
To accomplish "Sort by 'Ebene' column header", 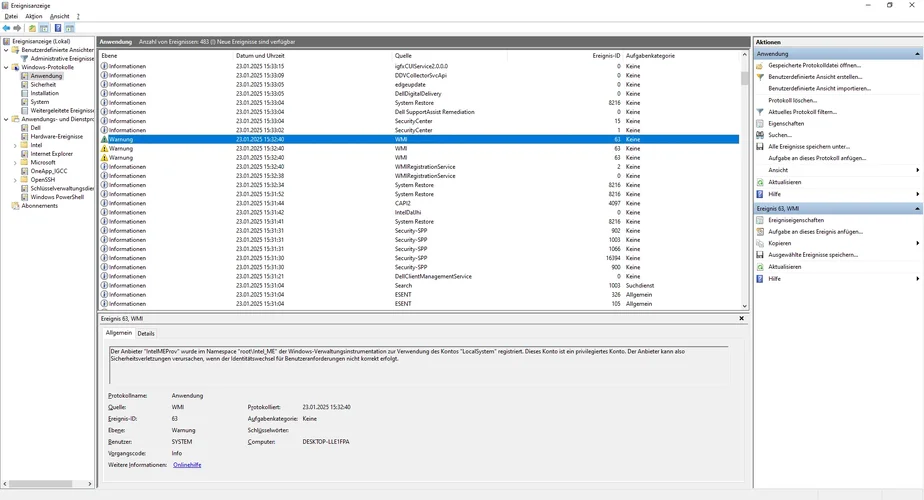I will tap(166, 55).
